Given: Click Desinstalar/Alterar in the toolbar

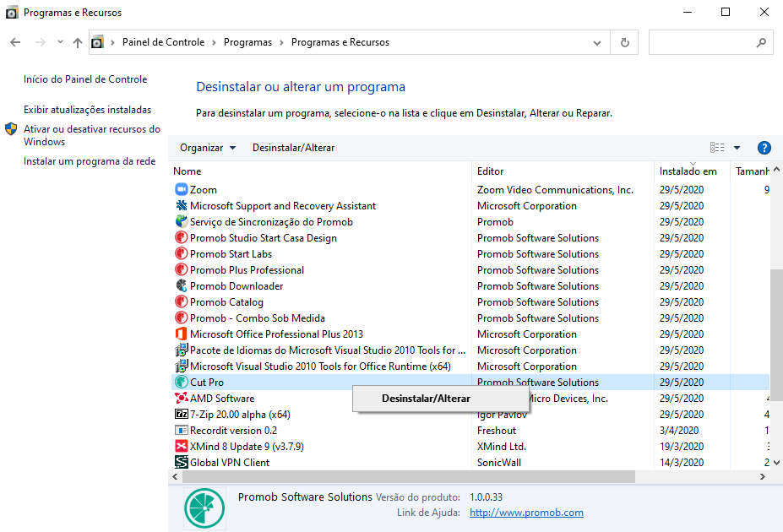Looking at the screenshot, I should [x=294, y=148].
